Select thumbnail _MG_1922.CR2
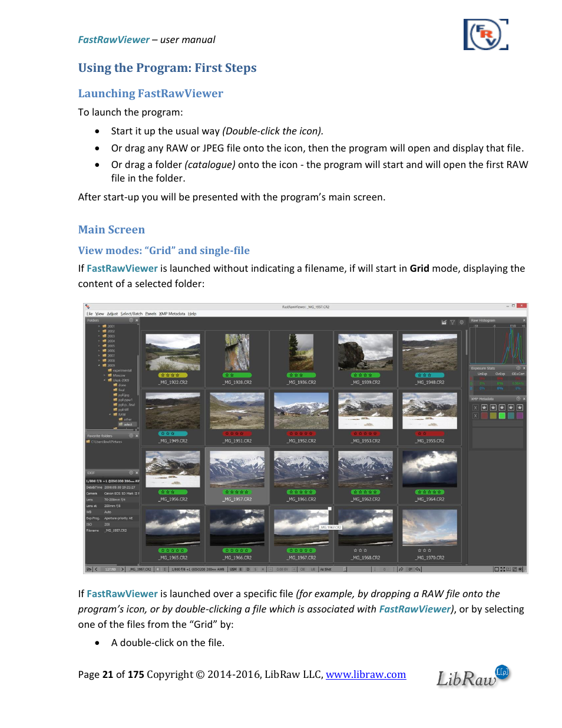This screenshot has height=728, width=562. coord(173,358)
